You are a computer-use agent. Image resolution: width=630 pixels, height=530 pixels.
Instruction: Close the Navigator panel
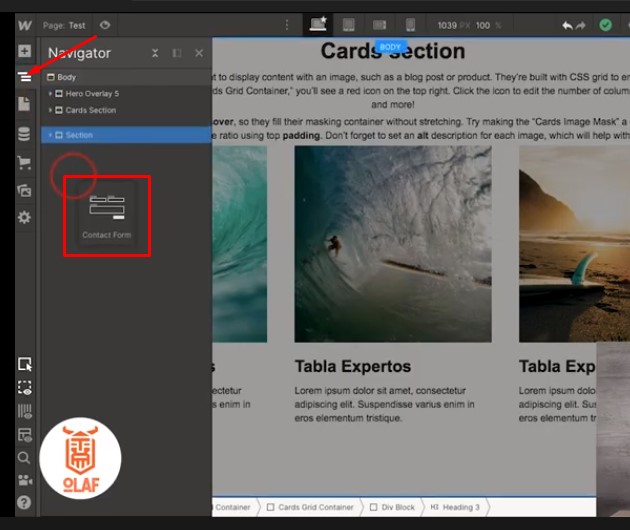pyautogui.click(x=199, y=53)
